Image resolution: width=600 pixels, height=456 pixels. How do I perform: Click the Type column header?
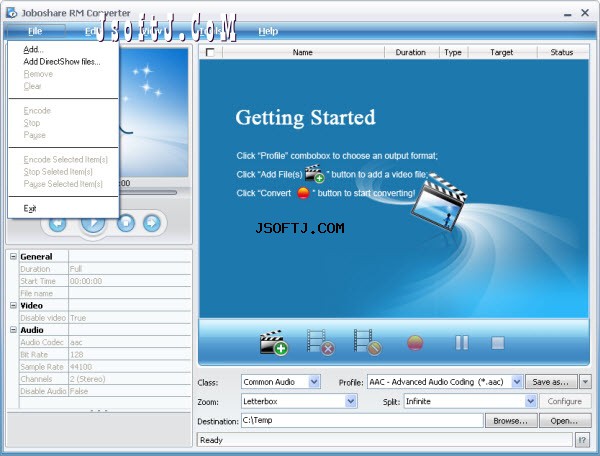click(453, 52)
